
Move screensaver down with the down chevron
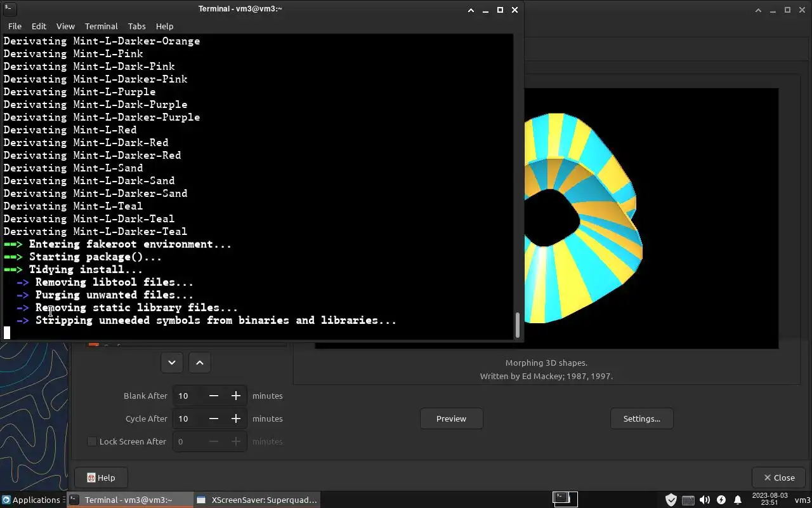click(x=171, y=363)
